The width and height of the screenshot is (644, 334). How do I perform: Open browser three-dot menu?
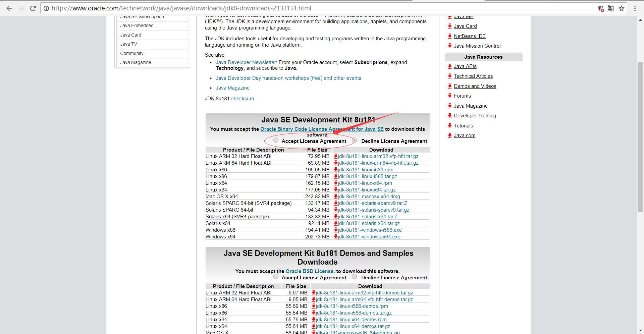point(635,8)
